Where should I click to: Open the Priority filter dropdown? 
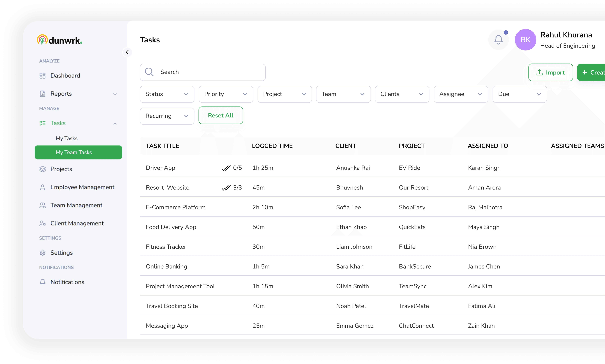click(x=226, y=94)
